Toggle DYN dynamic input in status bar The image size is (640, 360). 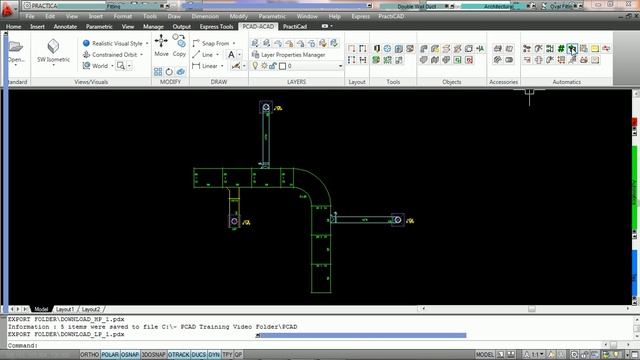[x=214, y=355]
